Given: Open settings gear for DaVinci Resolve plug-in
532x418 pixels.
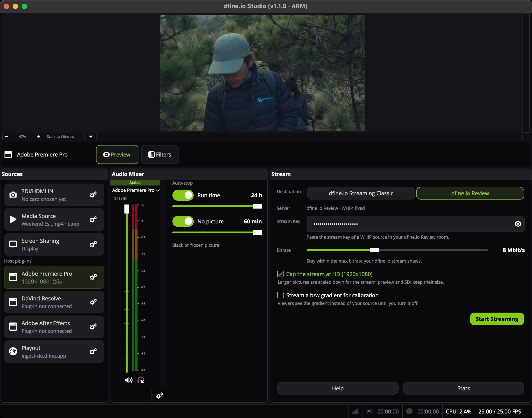Looking at the screenshot, I should tap(93, 302).
